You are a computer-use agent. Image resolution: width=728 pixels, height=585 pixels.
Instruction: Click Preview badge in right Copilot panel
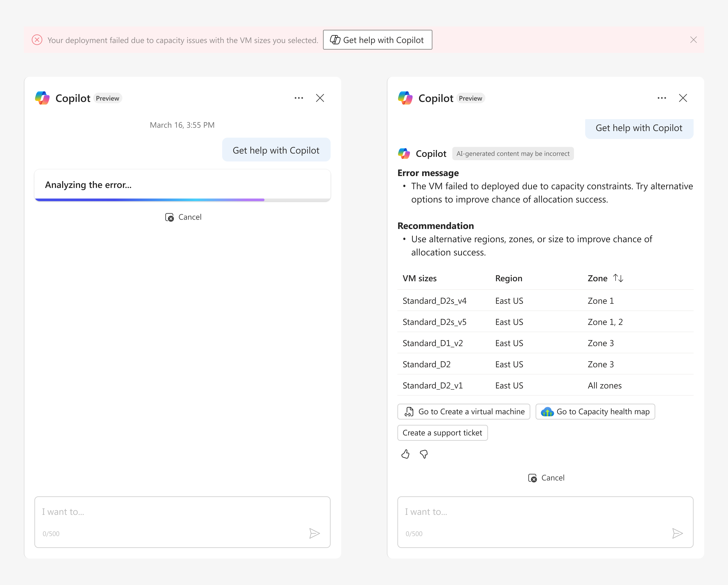470,98
